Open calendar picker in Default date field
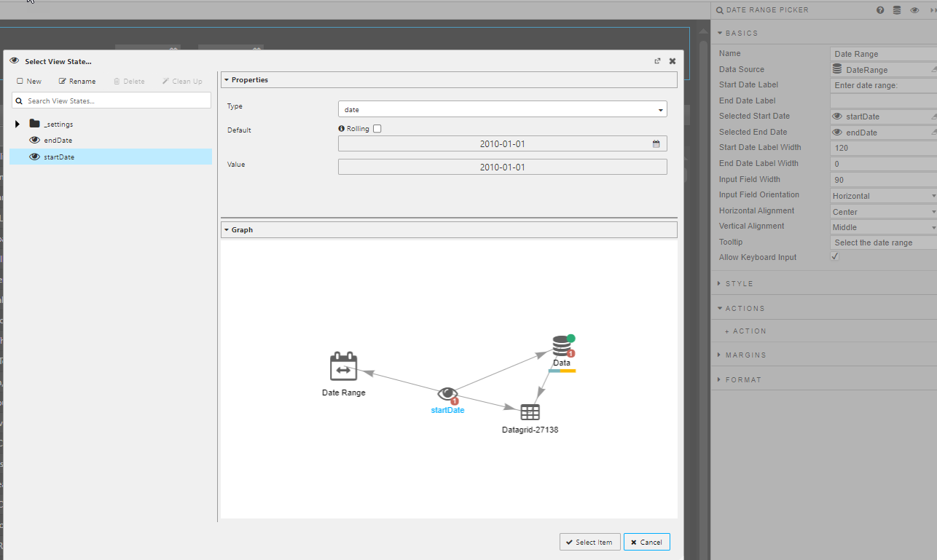The width and height of the screenshot is (937, 560). pyautogui.click(x=656, y=144)
